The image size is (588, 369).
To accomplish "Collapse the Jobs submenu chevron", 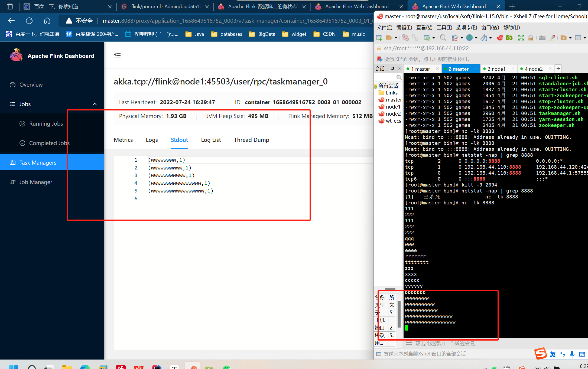I will pyautogui.click(x=95, y=104).
